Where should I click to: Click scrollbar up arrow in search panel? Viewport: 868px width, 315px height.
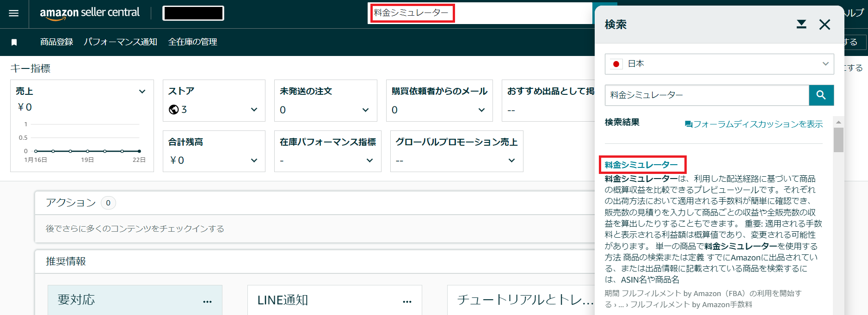838,122
